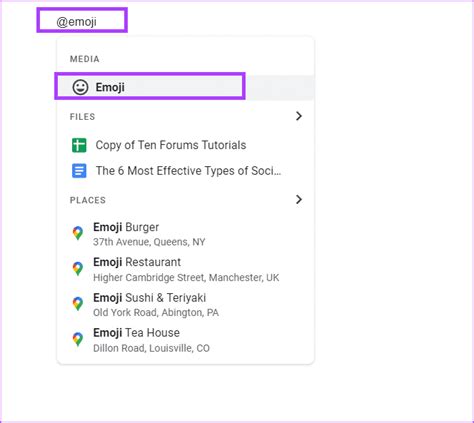
Task: Click Old York Road, Abington, PA address
Action: click(x=156, y=313)
